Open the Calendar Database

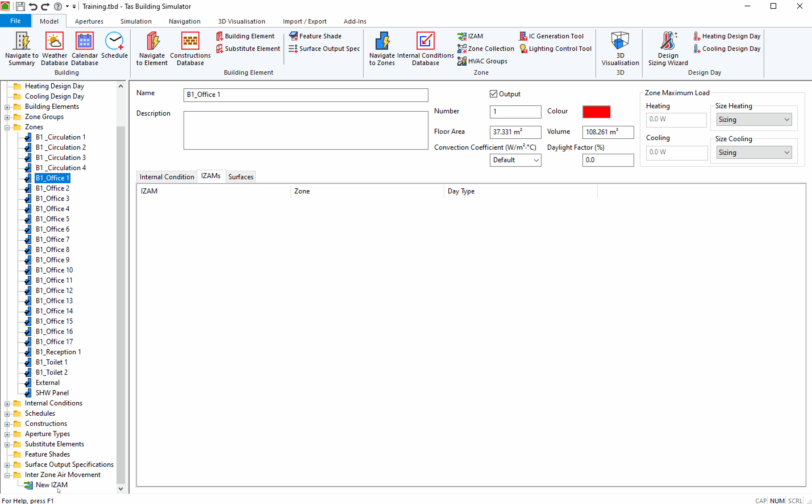click(x=85, y=49)
